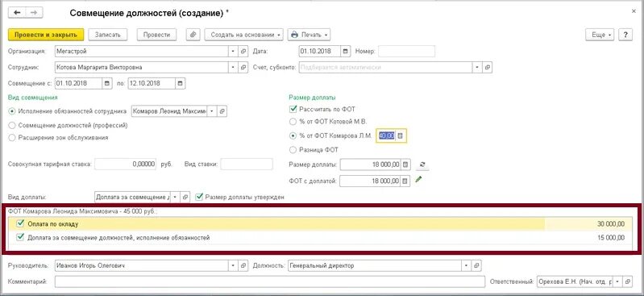This screenshot has height=296, width=644.
Task: Click refresh icon next to Размер доплаты
Action: click(x=422, y=165)
